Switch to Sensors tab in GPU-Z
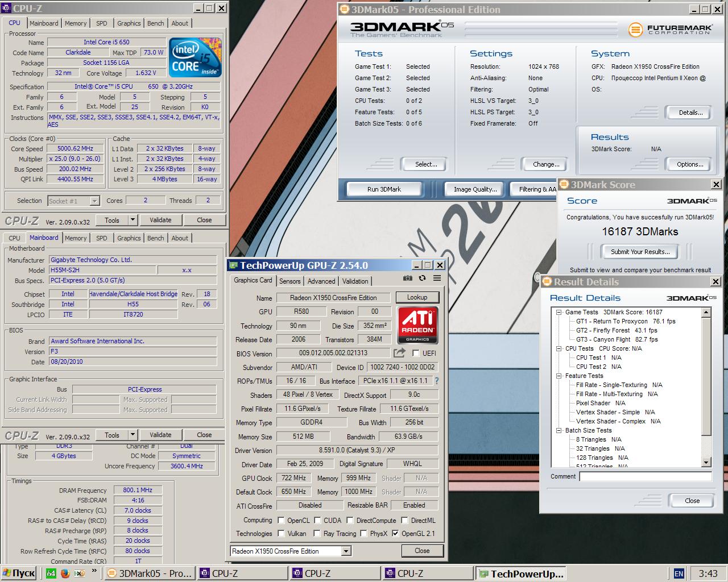This screenshot has width=728, height=582. (x=289, y=281)
